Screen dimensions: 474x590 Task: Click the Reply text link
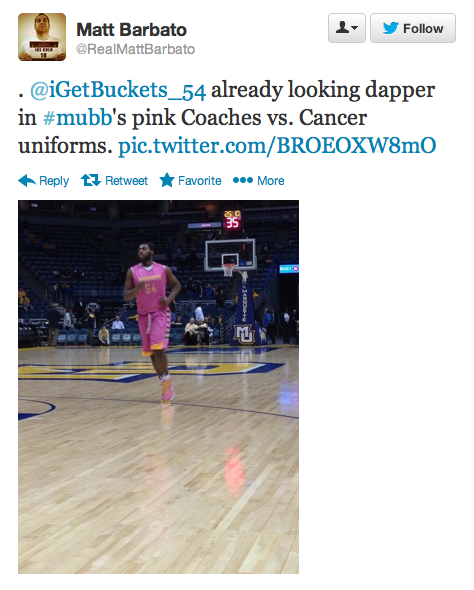54,181
